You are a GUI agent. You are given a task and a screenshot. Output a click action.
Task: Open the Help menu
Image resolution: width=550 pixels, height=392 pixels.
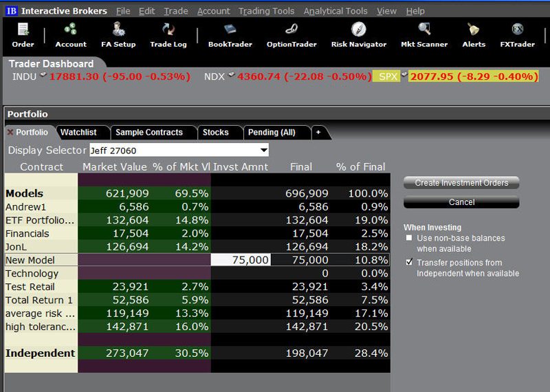(415, 11)
